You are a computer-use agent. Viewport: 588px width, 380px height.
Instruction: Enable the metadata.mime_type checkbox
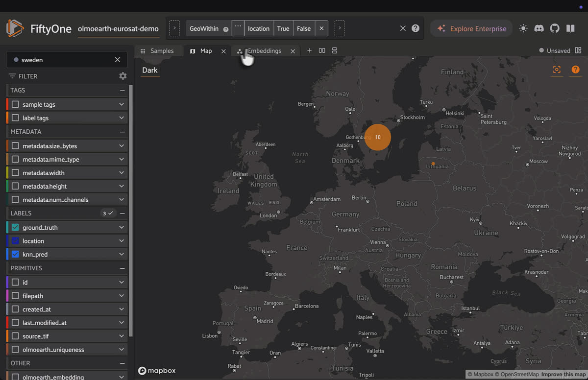[x=15, y=160]
